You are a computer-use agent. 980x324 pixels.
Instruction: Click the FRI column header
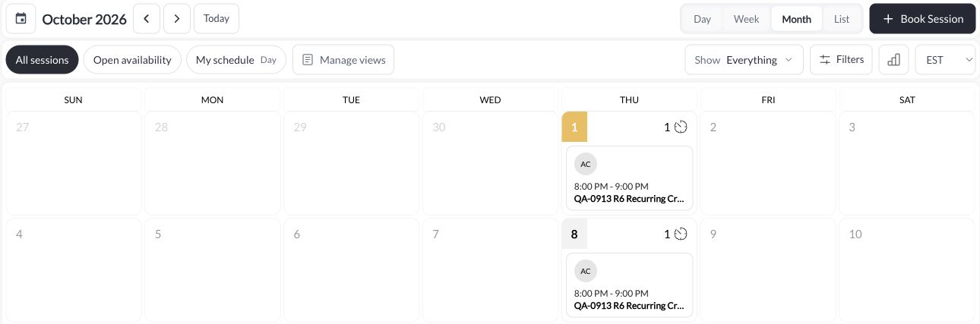coord(768,99)
